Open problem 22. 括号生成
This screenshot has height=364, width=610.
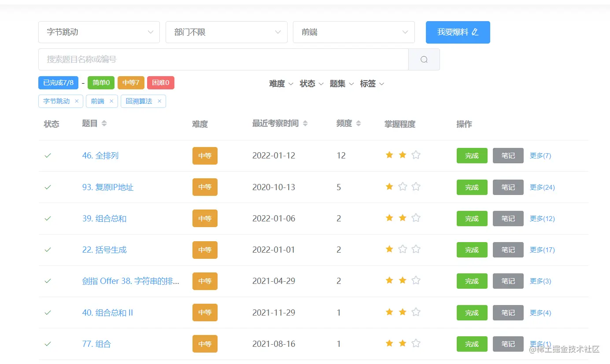pos(104,250)
